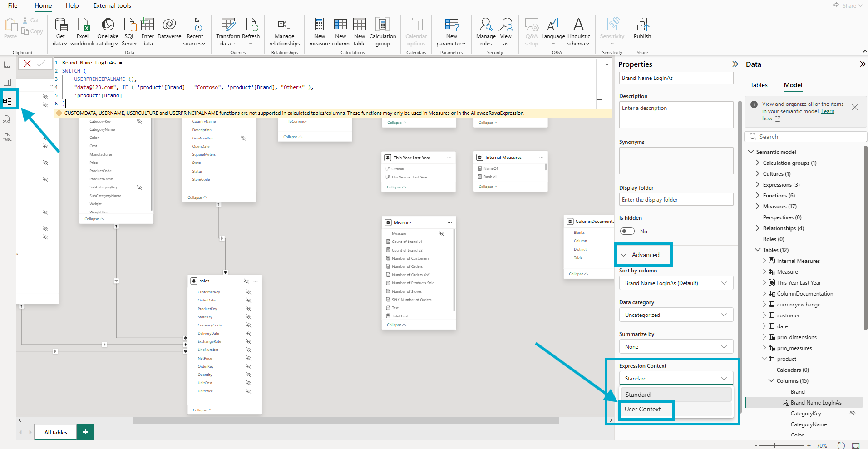
Task: Switch to the Help ribbon tab
Action: click(72, 5)
